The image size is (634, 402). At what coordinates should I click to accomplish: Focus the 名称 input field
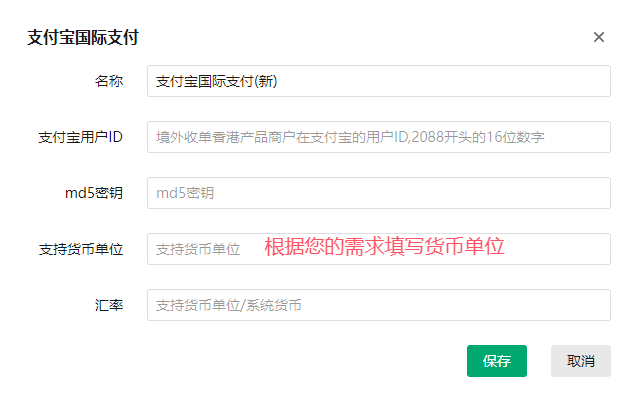click(x=378, y=81)
